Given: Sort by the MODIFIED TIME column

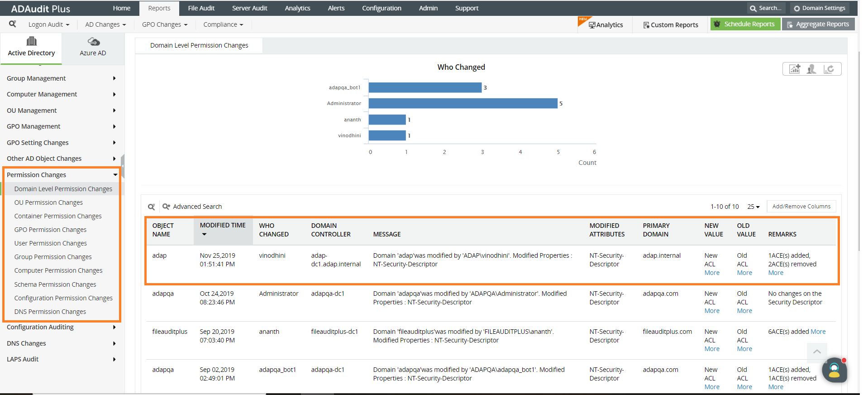Looking at the screenshot, I should coord(223,230).
